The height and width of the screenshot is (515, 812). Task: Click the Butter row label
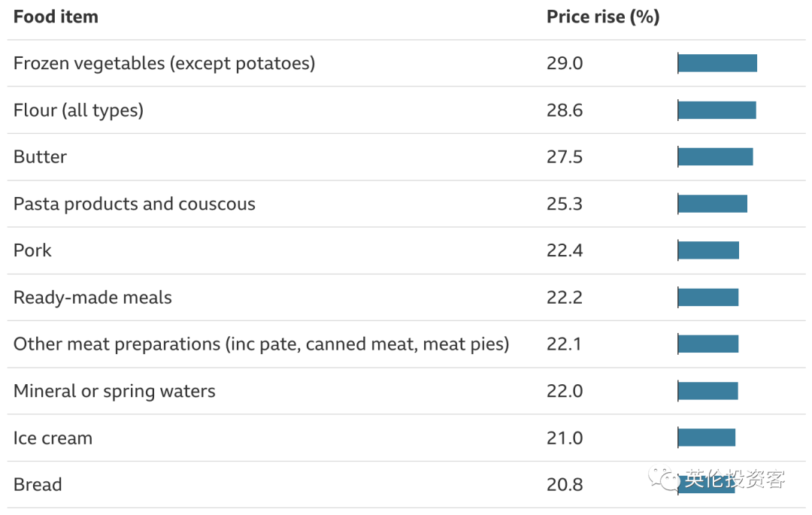[x=40, y=157]
